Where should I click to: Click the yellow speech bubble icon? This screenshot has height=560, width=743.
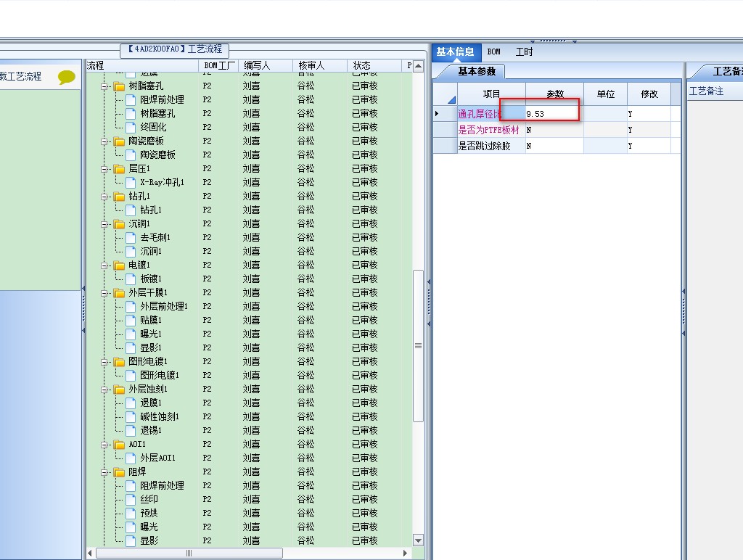pos(66,76)
